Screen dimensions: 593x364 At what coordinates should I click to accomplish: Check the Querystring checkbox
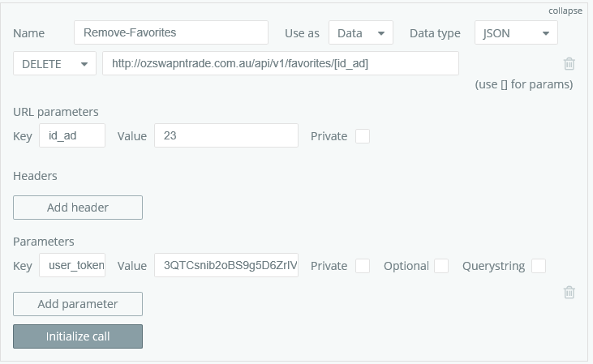point(538,266)
